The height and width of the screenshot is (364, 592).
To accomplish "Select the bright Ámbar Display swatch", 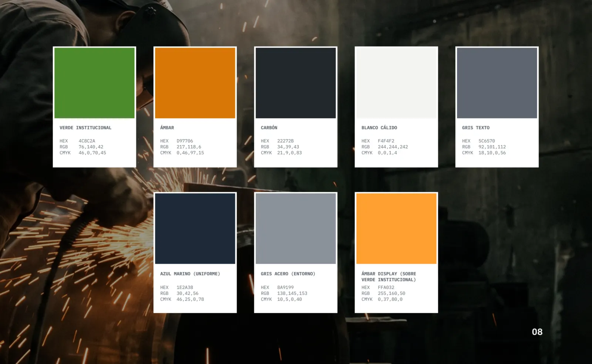I will (x=396, y=229).
